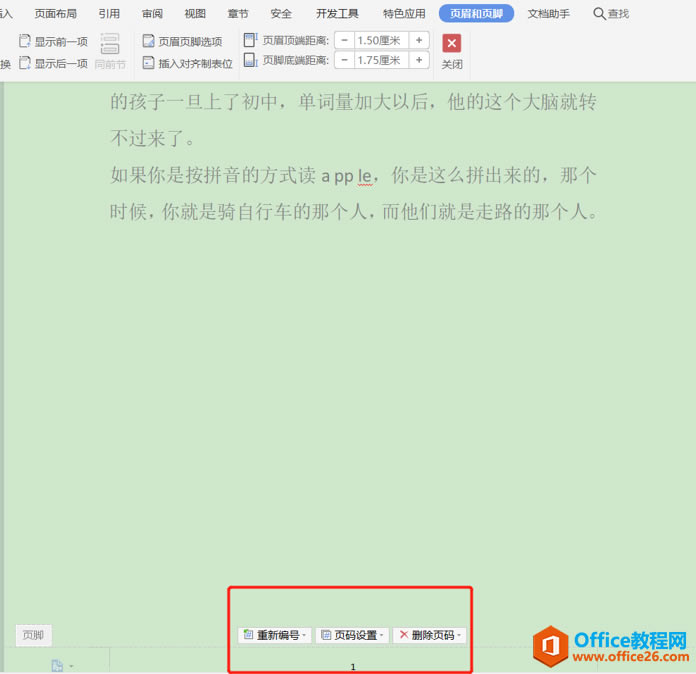Open the 页面布局 ribbon tab
696x674 pixels.
coord(55,14)
